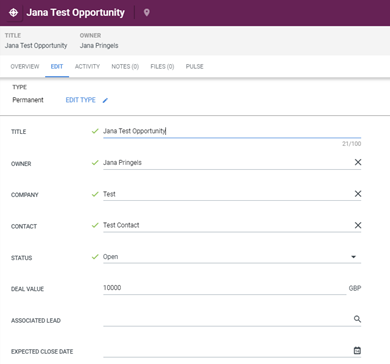Select the Edit tab

tap(57, 67)
